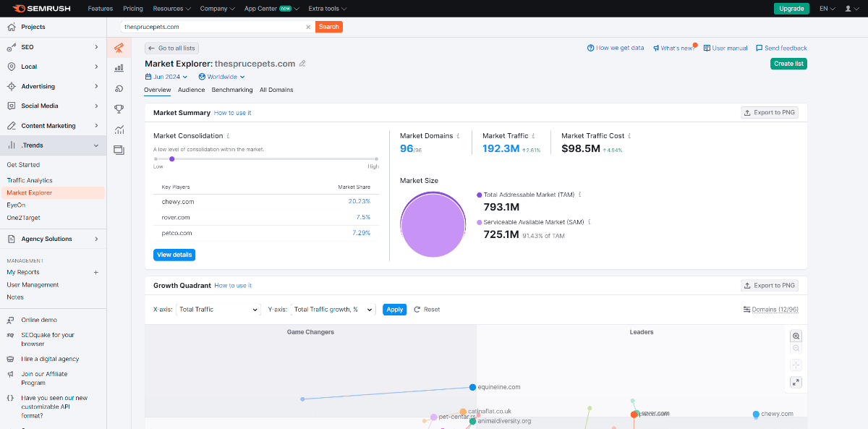Screen dimensions: 868x429
Task: Open the Worldwide region dropdown
Action: (222, 77)
